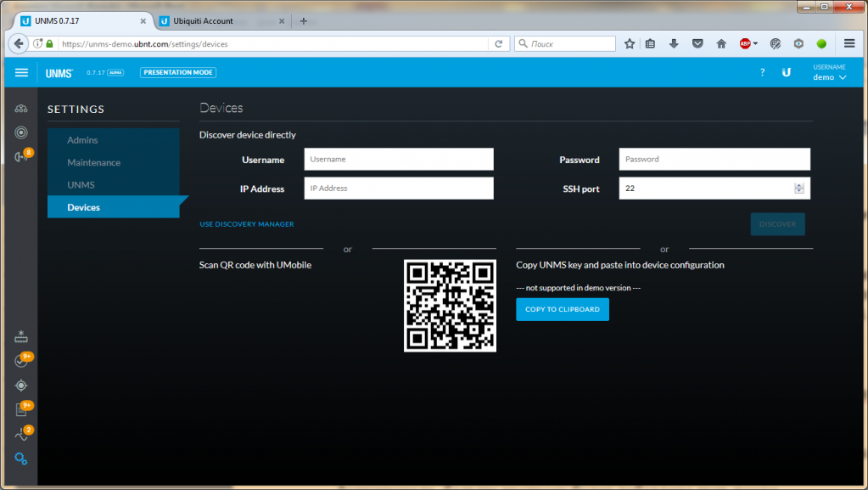The height and width of the screenshot is (490, 868).
Task: Open the help question mark icon
Action: 762,73
